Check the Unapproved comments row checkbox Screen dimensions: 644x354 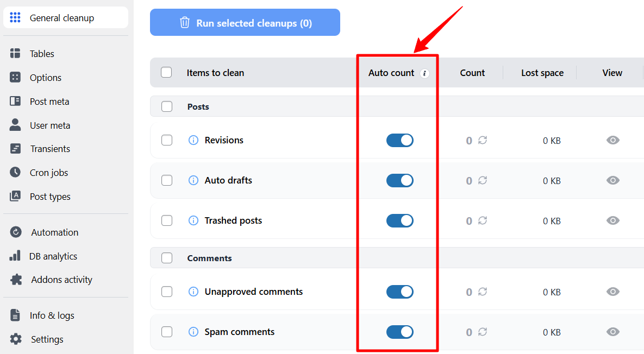(x=166, y=292)
